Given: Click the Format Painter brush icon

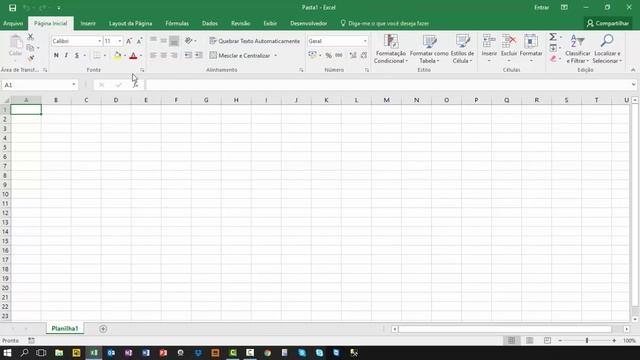Looking at the screenshot, I should (31, 58).
